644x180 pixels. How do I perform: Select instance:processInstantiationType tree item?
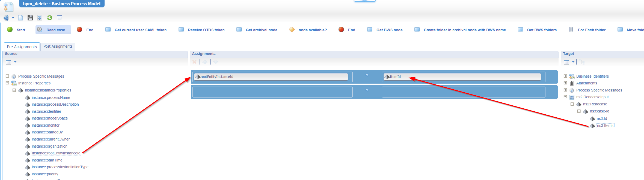(60, 167)
